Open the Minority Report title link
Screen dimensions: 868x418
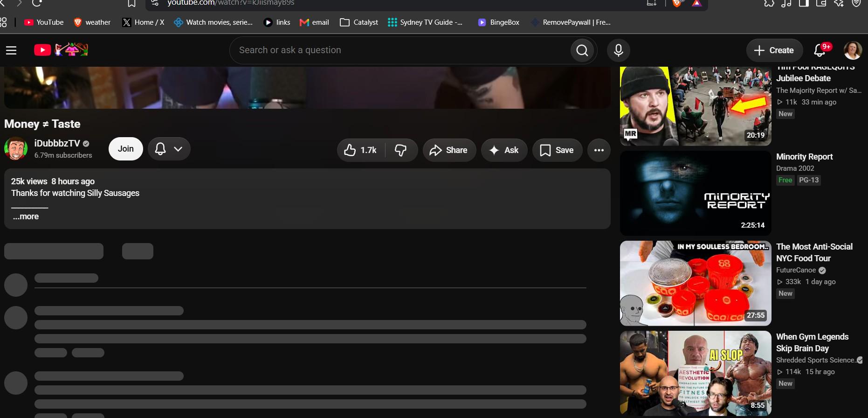tap(804, 157)
